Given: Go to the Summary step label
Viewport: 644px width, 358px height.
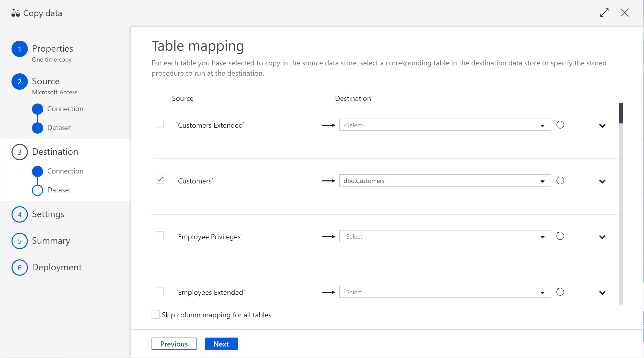Looking at the screenshot, I should point(51,241).
